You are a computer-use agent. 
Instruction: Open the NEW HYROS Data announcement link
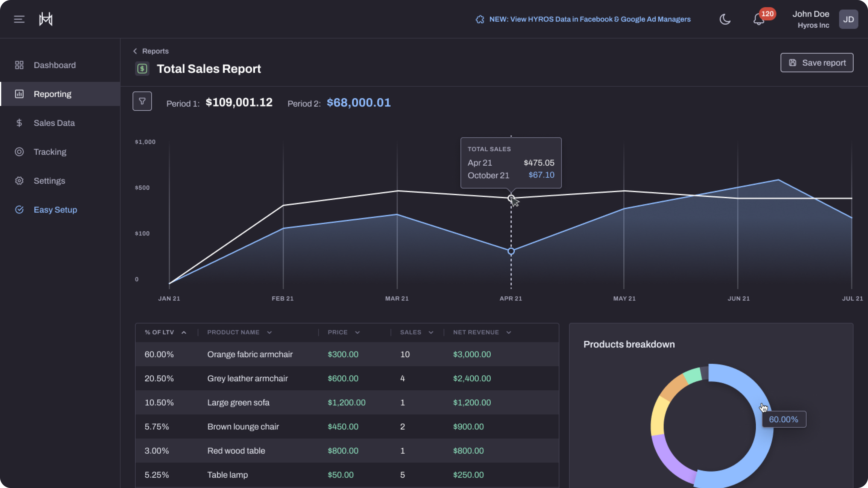point(590,19)
